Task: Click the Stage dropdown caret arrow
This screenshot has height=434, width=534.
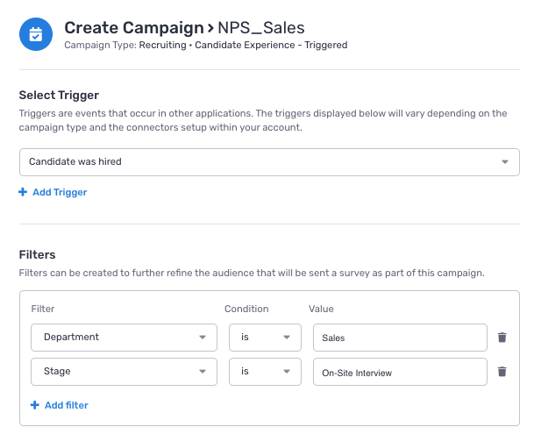Action: [203, 371]
